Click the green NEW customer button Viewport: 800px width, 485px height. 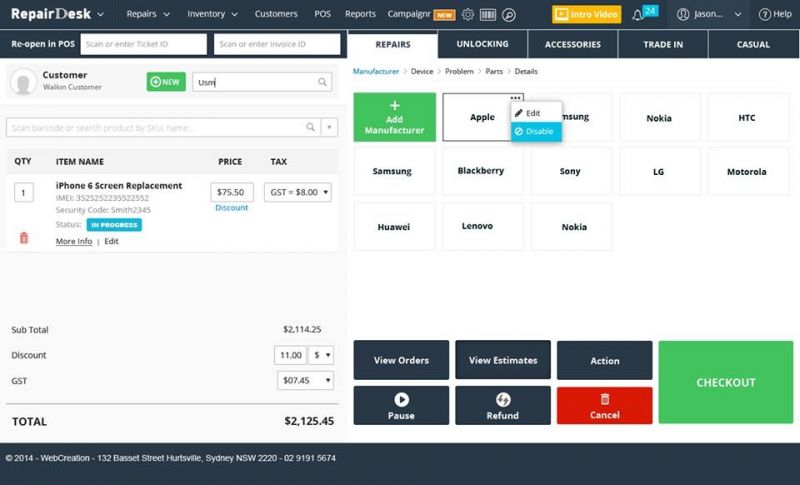(166, 82)
